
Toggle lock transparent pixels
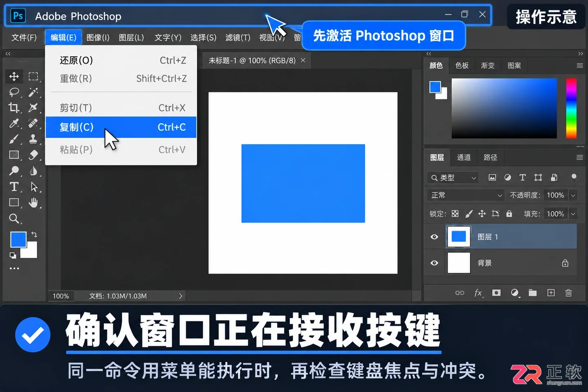[x=455, y=214]
